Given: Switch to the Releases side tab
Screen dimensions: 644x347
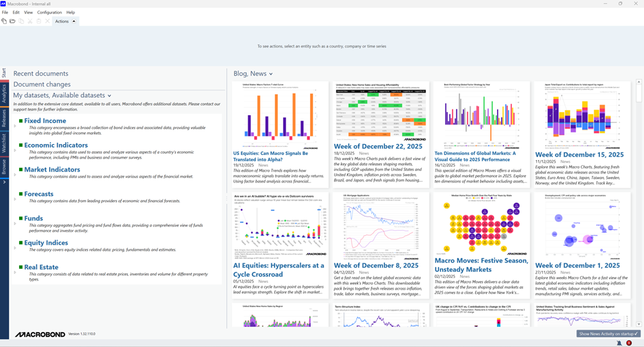Looking at the screenshot, I should (x=4, y=118).
